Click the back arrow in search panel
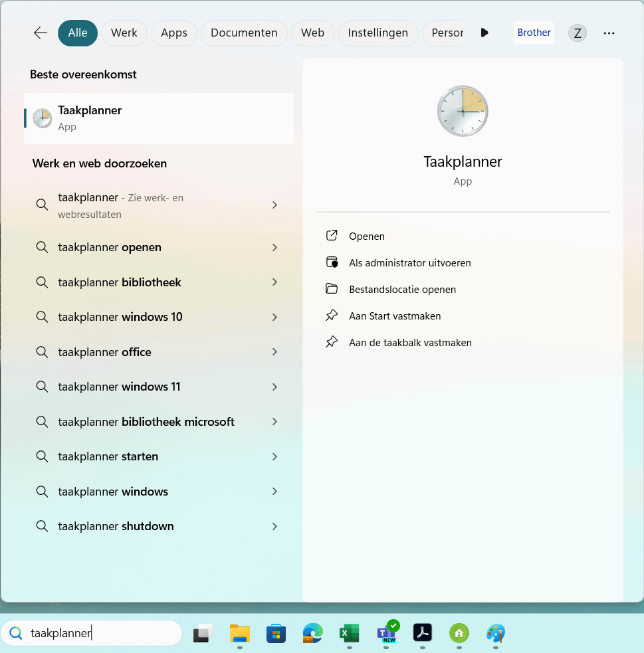The width and height of the screenshot is (644, 653). (41, 33)
